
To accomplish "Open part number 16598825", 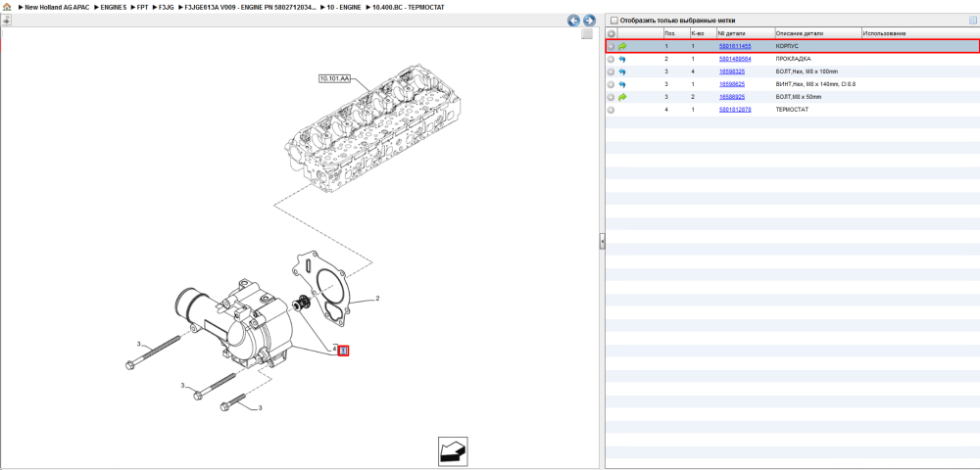I will click(732, 83).
